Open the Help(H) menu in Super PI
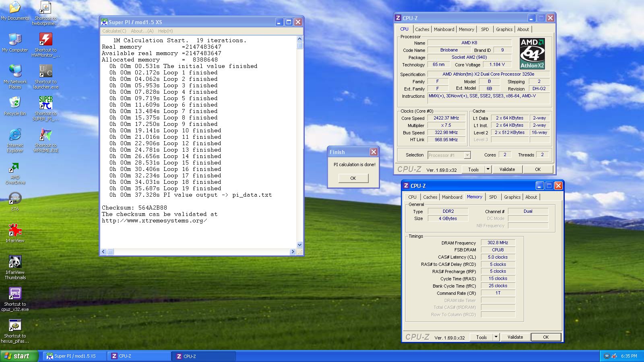Image resolution: width=644 pixels, height=362 pixels. tap(165, 31)
